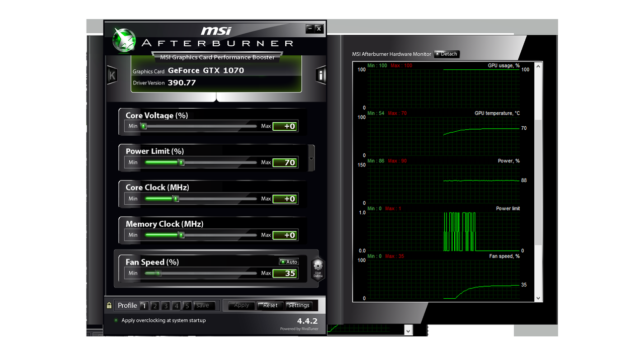Click the Core Voltage slider handle
The height and width of the screenshot is (355, 644).
click(x=143, y=126)
